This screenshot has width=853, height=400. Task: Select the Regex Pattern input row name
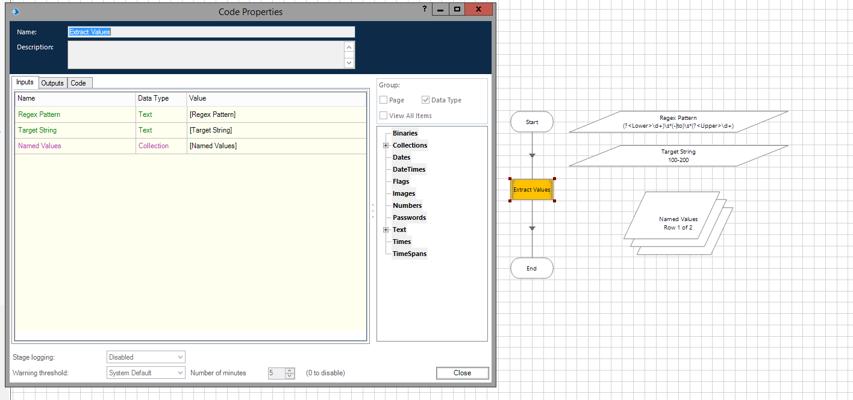39,115
